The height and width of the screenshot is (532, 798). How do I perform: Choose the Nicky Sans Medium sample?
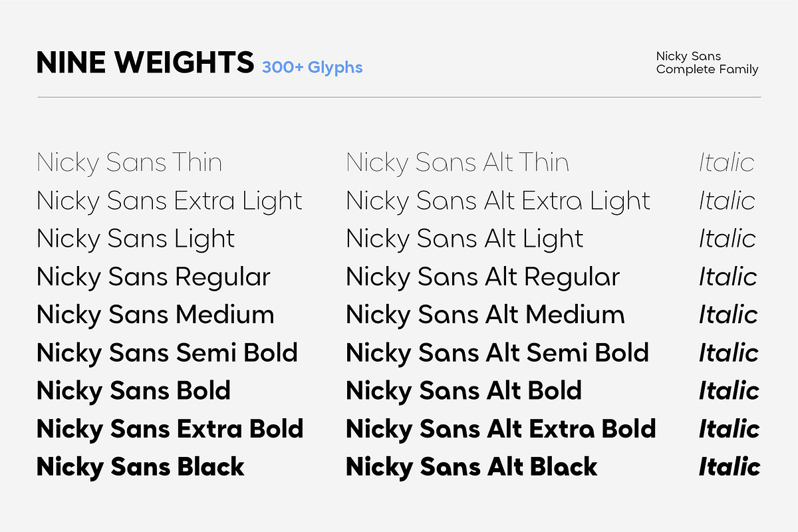pos(156,315)
